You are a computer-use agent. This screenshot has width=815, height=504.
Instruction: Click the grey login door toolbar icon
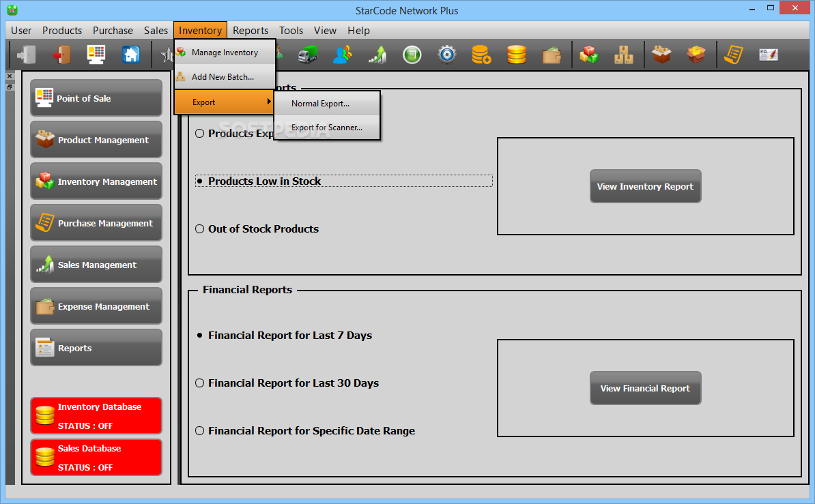coord(26,55)
